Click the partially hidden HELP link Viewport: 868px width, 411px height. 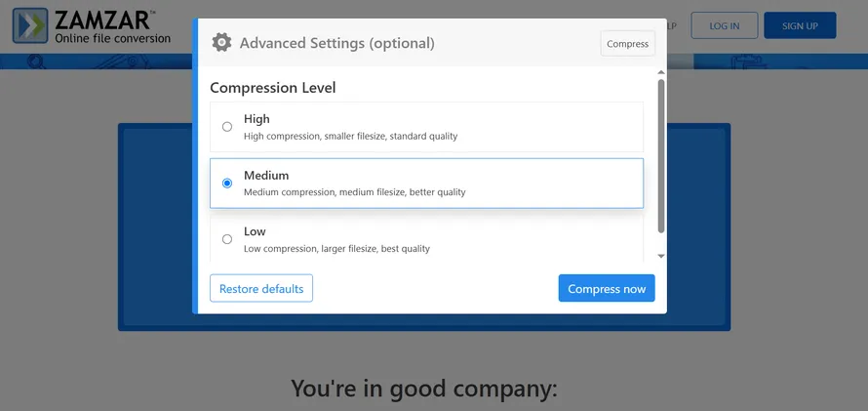(x=672, y=25)
